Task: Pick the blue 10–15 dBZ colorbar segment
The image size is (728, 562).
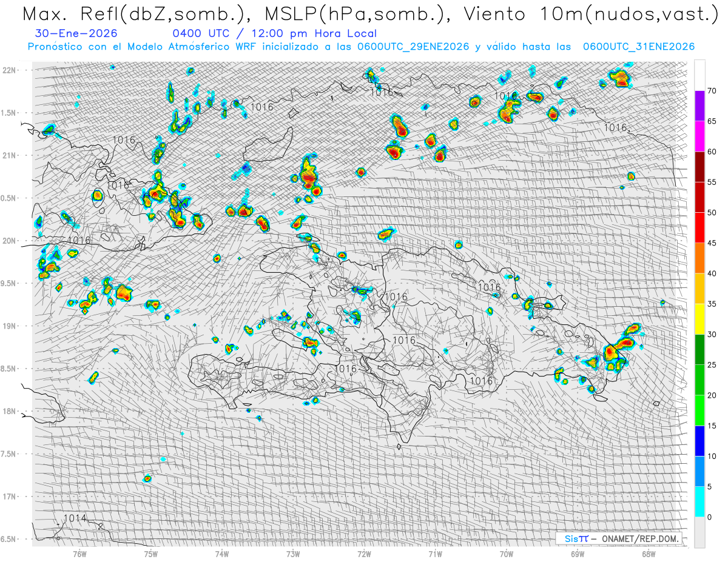Action: click(699, 441)
